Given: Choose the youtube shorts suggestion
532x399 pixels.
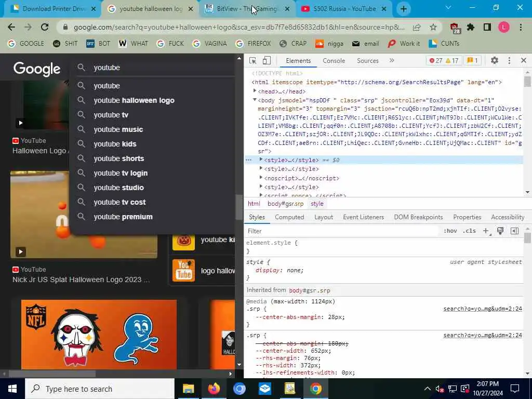Looking at the screenshot, I should pos(119,159).
